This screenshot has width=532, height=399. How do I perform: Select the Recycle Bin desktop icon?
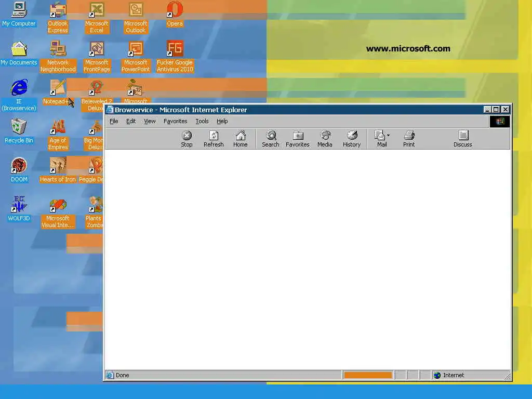point(19,131)
